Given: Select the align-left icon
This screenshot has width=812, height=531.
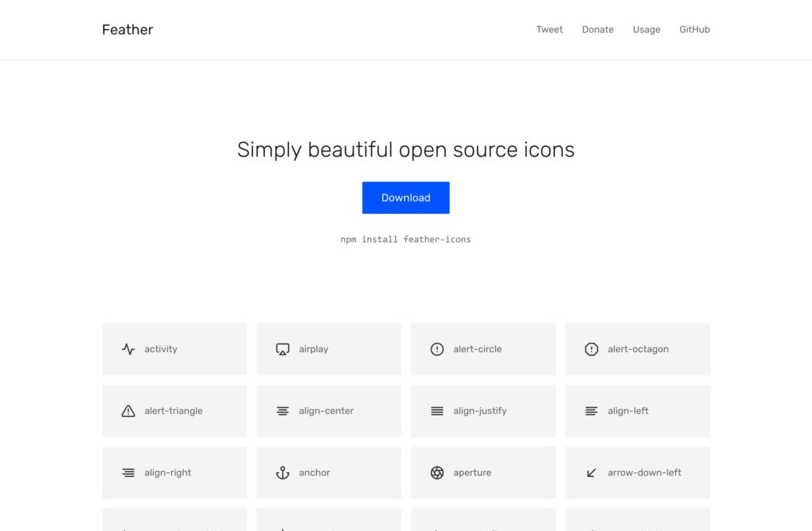Looking at the screenshot, I should coord(638,411).
